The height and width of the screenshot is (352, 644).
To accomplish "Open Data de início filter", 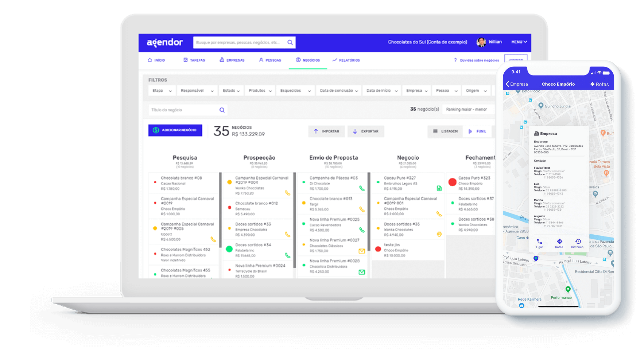I will point(382,91).
